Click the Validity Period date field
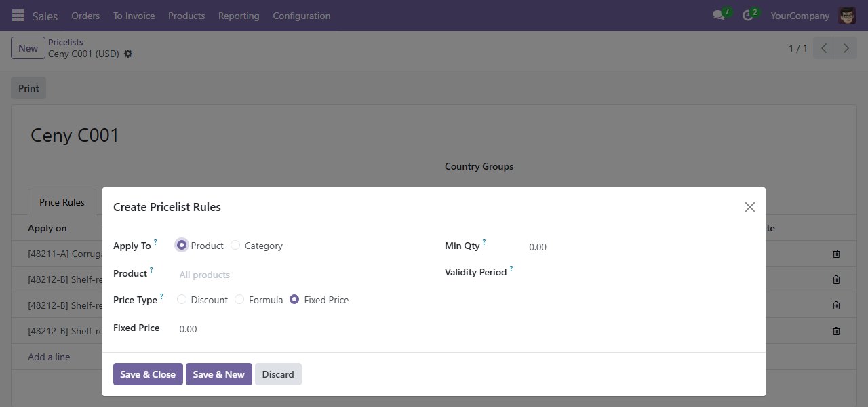 point(641,272)
